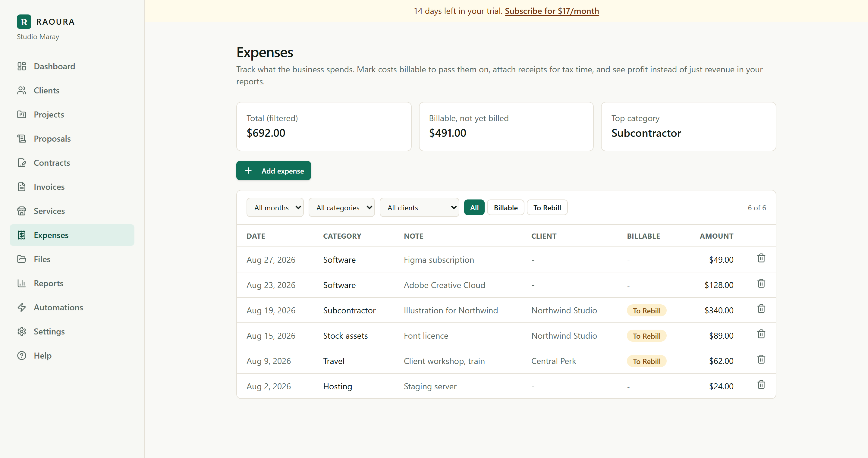The height and width of the screenshot is (458, 868).
Task: Go to the Clients page
Action: (x=72, y=91)
